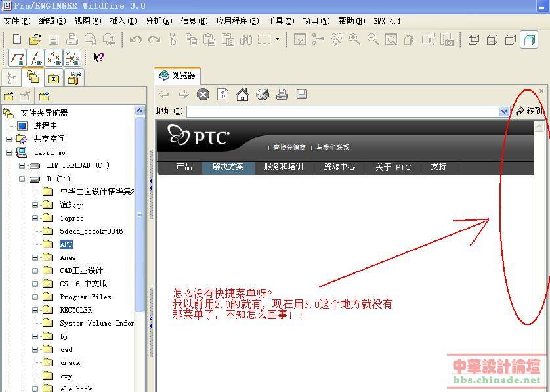Viewport: 550px width, 392px height.
Task: Open the address bar dropdown arrow
Action: (504, 112)
